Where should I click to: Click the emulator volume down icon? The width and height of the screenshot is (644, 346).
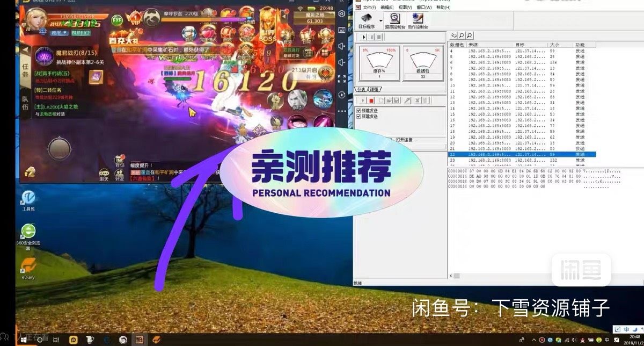tap(341, 62)
